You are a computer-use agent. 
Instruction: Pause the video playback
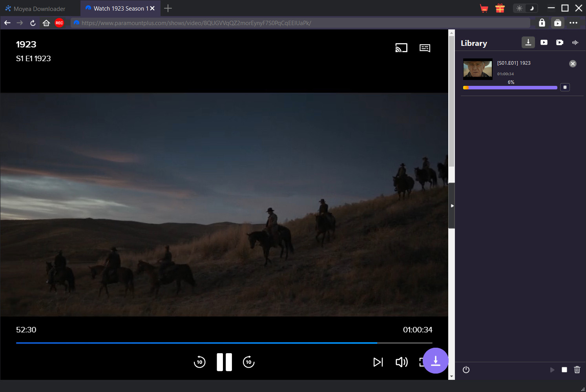coord(225,362)
